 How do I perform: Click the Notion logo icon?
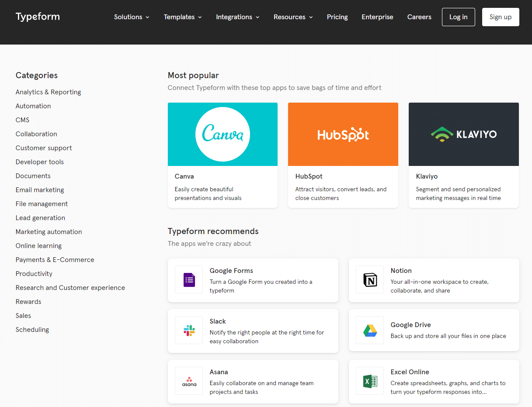(370, 279)
